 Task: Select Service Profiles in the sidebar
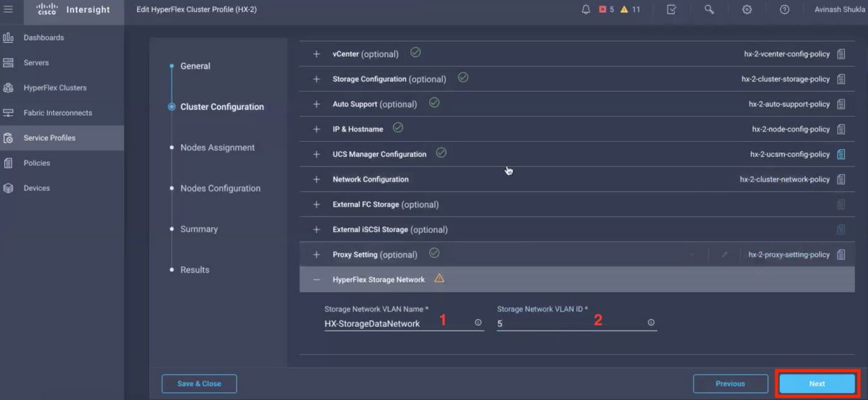click(61, 137)
